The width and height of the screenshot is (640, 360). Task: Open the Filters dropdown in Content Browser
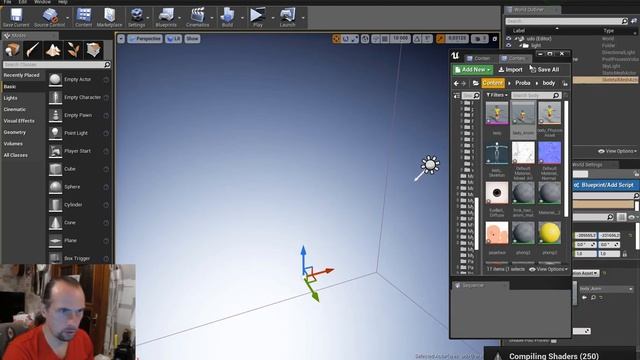pyautogui.click(x=497, y=95)
